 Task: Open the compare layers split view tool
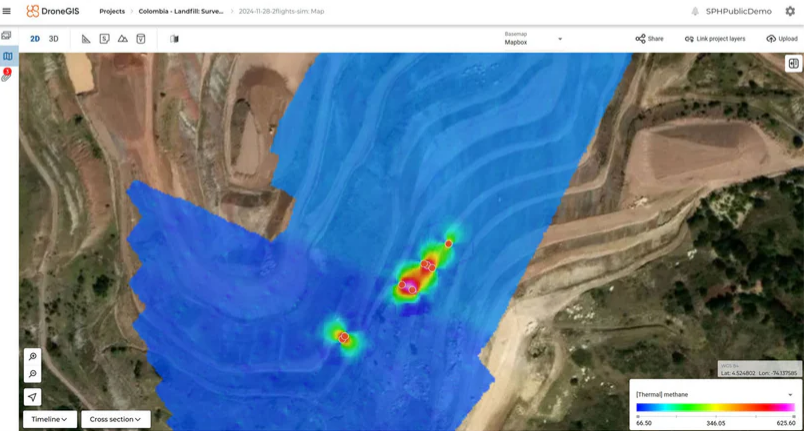[174, 39]
